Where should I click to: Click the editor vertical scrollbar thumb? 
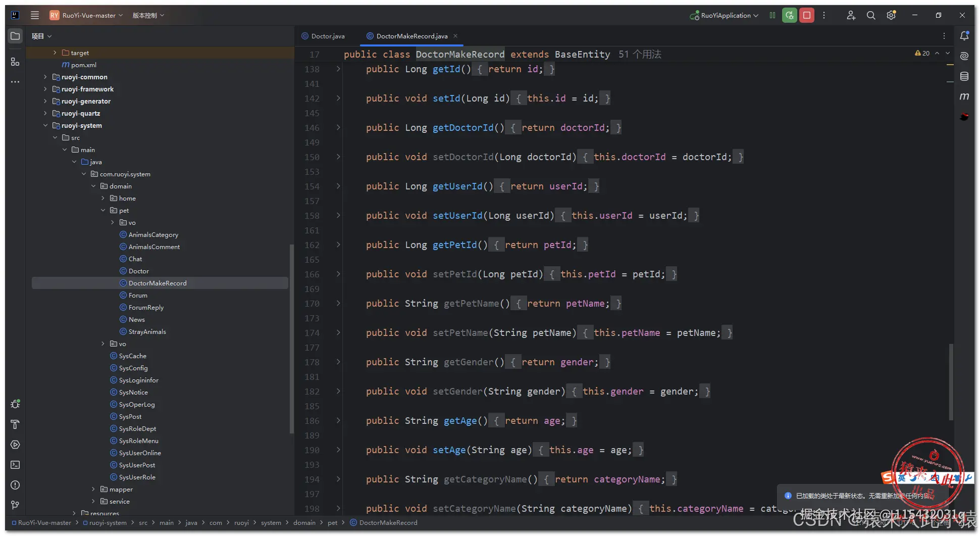click(x=951, y=382)
